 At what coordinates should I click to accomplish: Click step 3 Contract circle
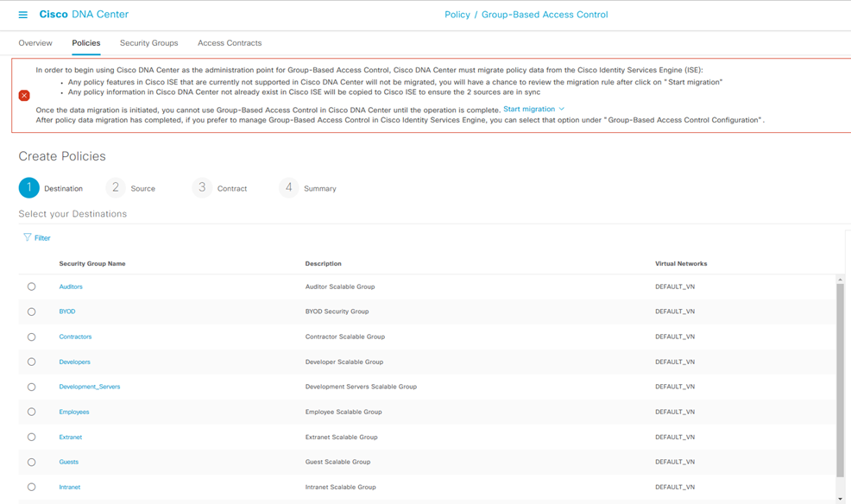pyautogui.click(x=202, y=187)
